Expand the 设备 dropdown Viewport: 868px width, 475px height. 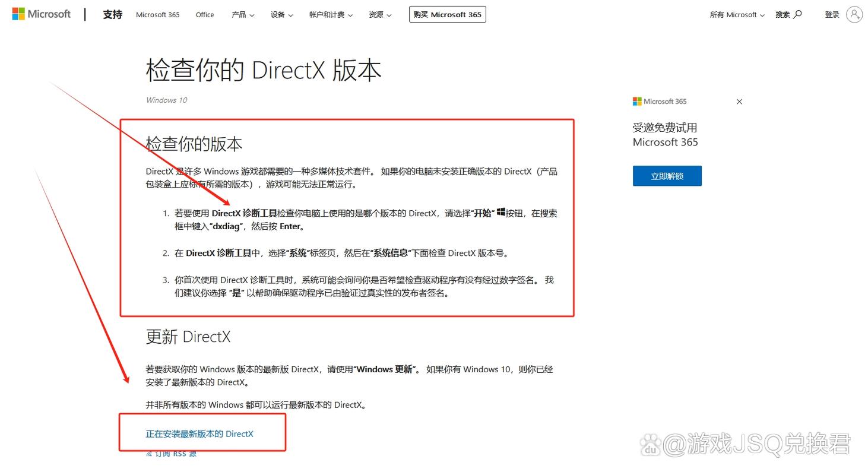coord(282,15)
